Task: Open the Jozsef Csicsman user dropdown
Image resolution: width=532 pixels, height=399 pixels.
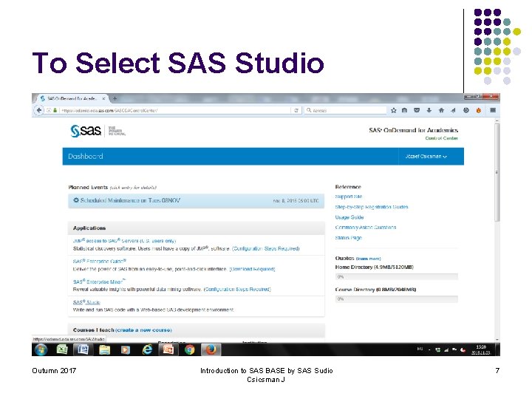Action: pos(426,157)
